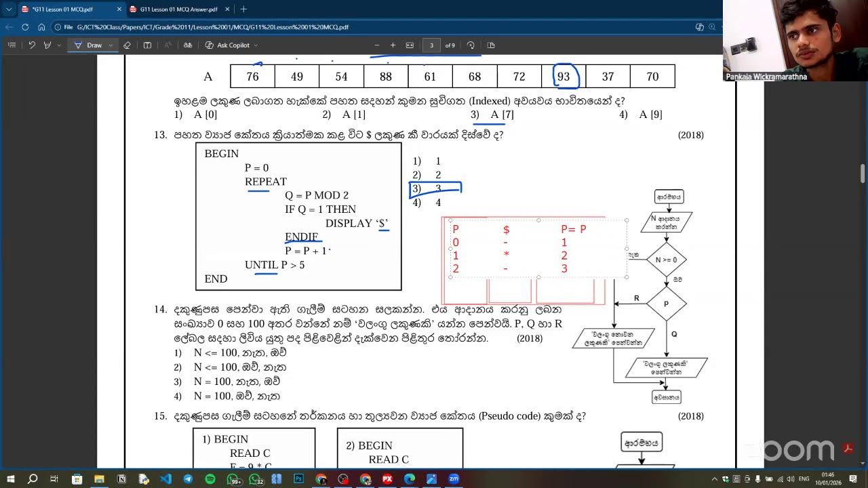Click the undo rotate-left toolbar icon
The height and width of the screenshot is (488, 868).
32,45
